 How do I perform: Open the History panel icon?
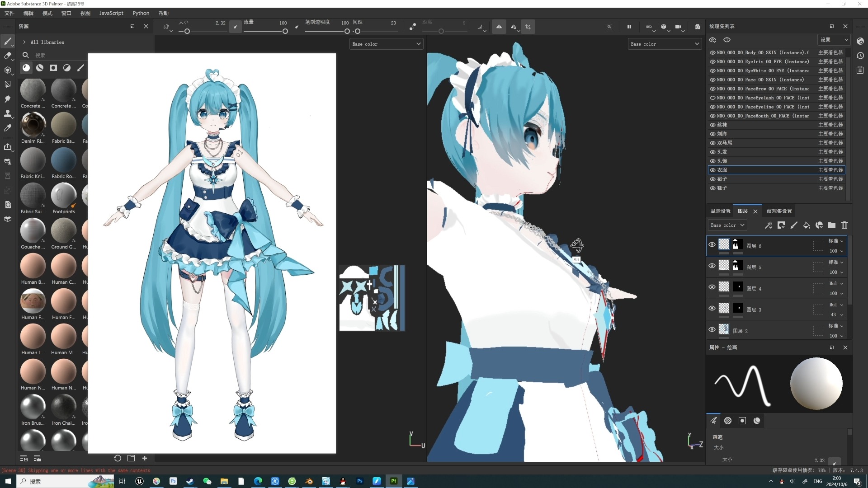(x=860, y=56)
